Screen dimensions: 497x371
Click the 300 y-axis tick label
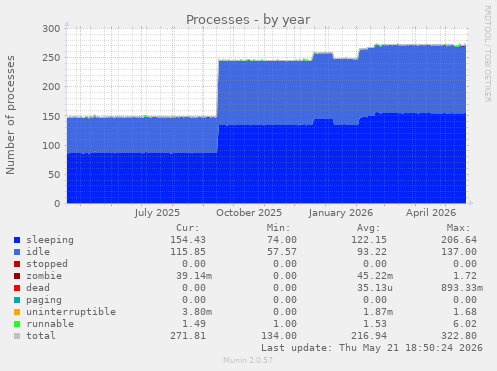51,29
